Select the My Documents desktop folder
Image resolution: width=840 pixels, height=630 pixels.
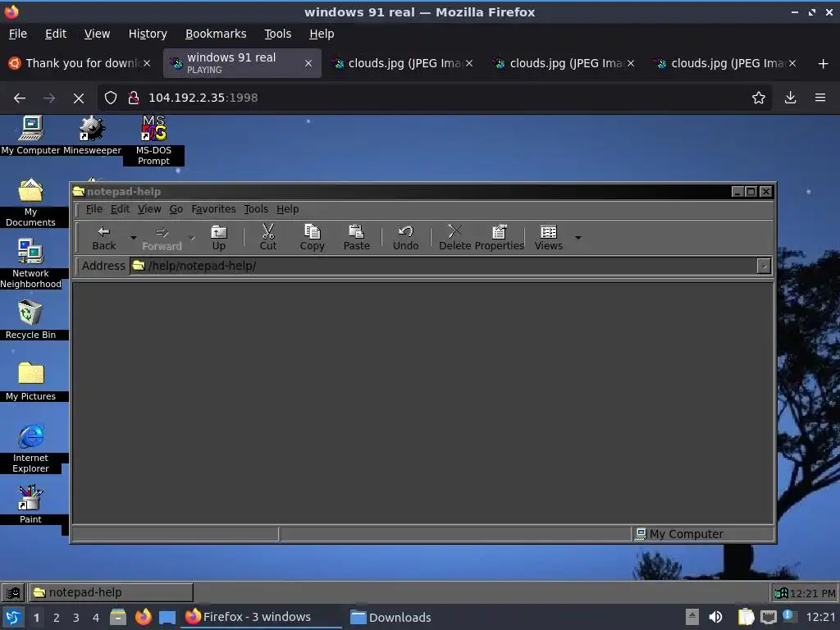30,203
